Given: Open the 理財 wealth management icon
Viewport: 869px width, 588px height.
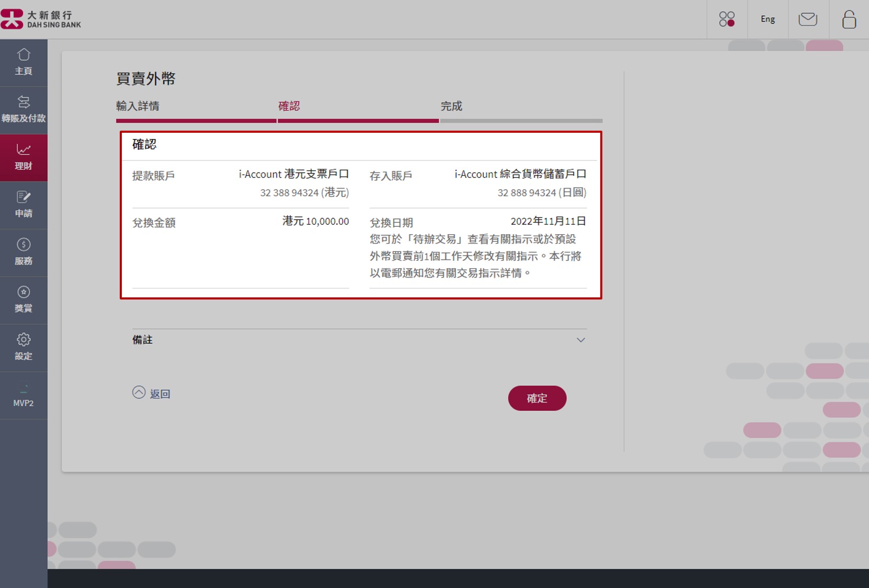Looking at the screenshot, I should point(24,157).
